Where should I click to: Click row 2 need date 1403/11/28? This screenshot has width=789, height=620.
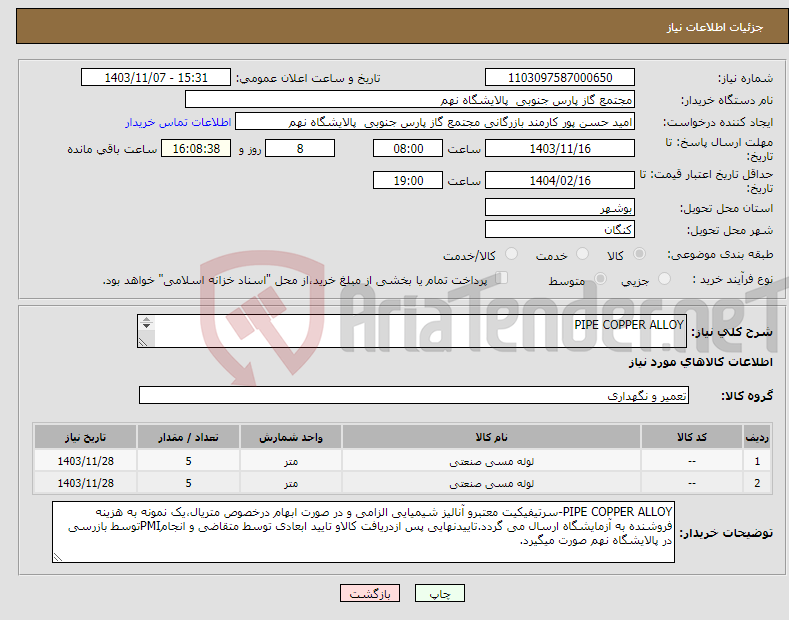point(86,483)
